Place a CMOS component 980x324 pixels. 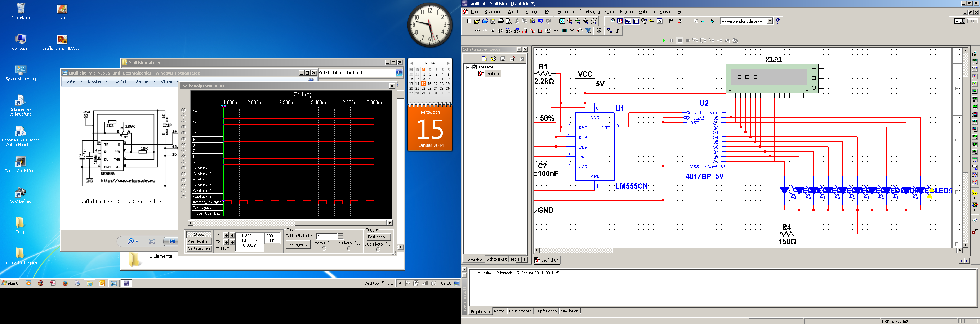click(517, 31)
